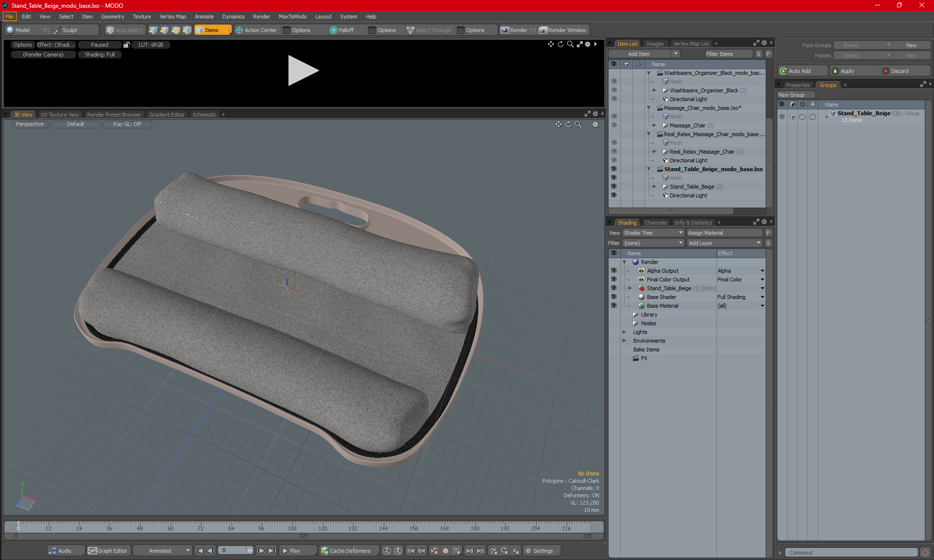Switch to Channels tab
Image resolution: width=934 pixels, height=560 pixels.
[x=655, y=223]
